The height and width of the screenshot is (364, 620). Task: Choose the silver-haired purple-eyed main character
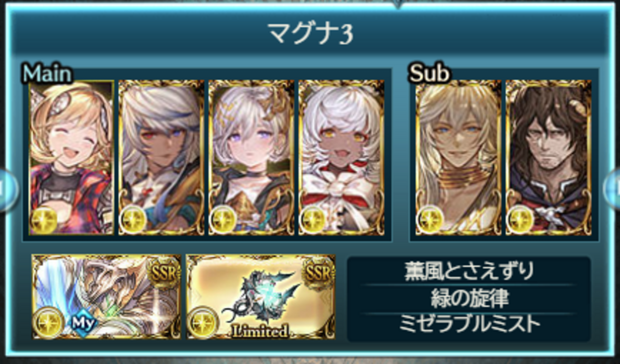point(251,158)
